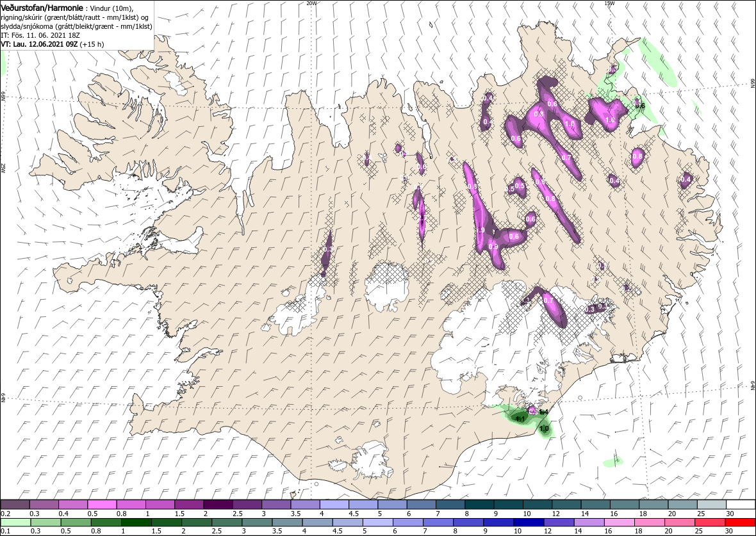Click the '25W' longitude label on left edge

point(3,168)
